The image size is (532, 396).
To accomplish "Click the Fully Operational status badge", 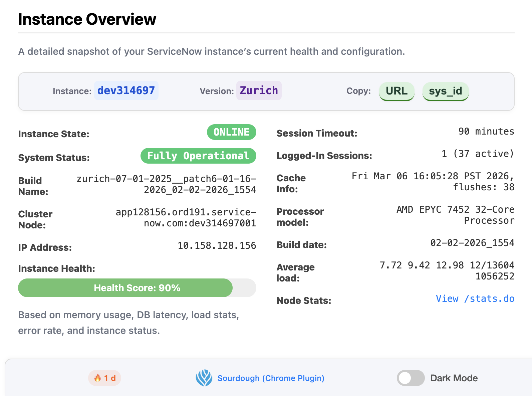I will pos(198,156).
